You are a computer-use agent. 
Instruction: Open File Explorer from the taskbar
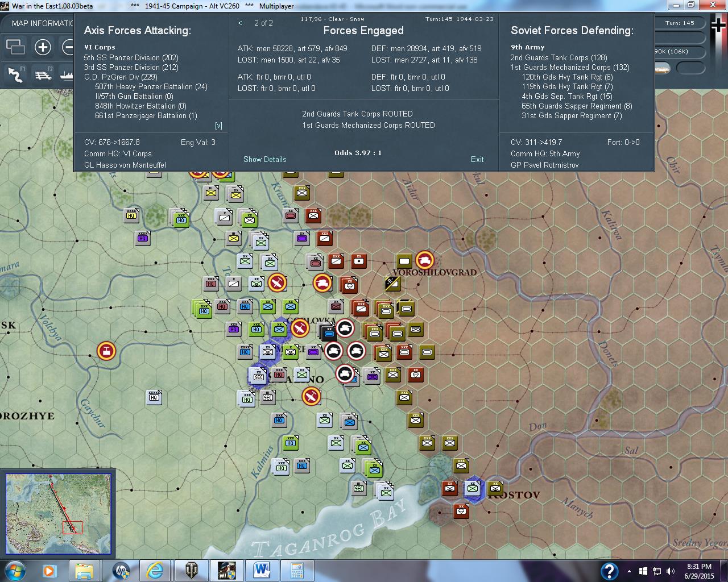click(84, 570)
